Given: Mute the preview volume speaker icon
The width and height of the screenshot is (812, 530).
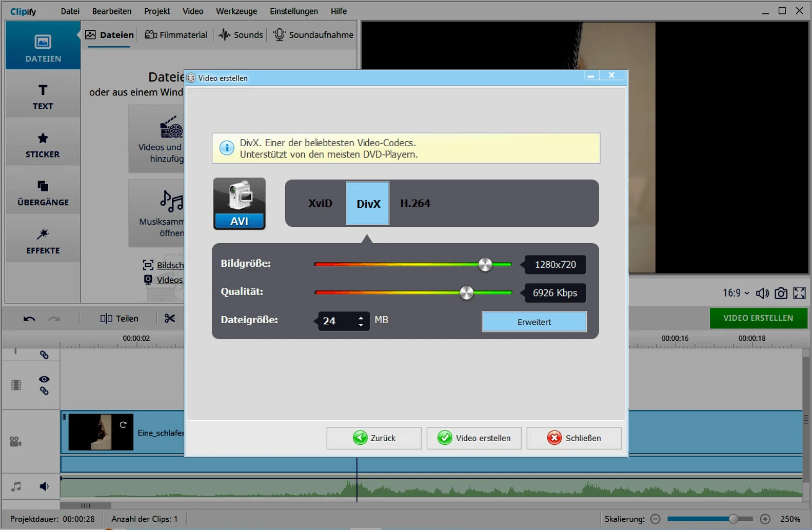Looking at the screenshot, I should tap(762, 293).
